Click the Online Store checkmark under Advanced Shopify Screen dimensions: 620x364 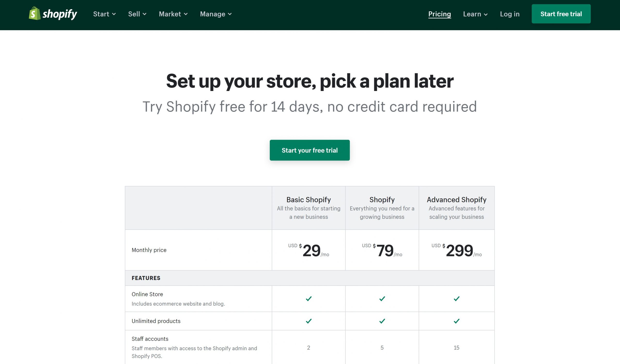(456, 299)
